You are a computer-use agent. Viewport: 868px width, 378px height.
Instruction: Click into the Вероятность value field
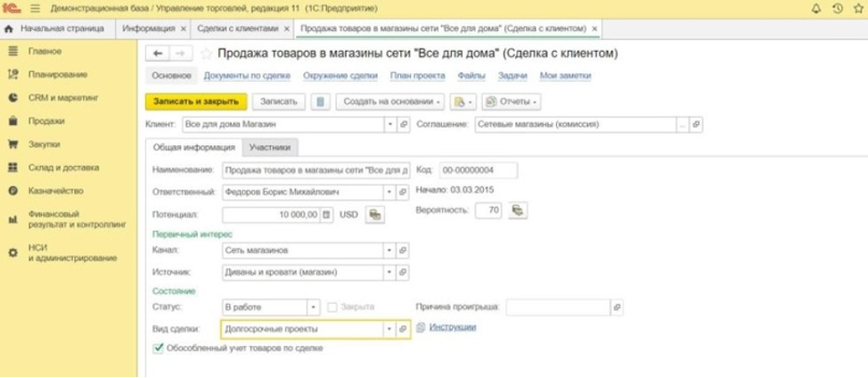tap(488, 210)
